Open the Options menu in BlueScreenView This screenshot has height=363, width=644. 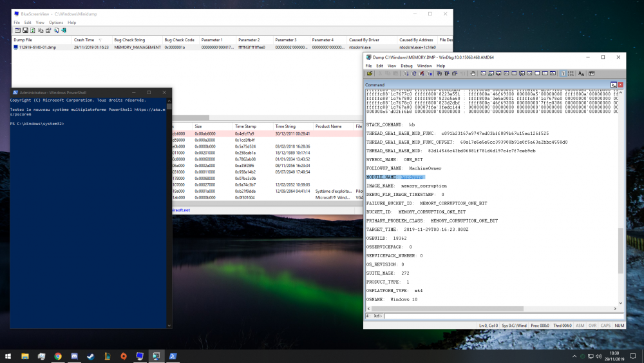pyautogui.click(x=56, y=23)
